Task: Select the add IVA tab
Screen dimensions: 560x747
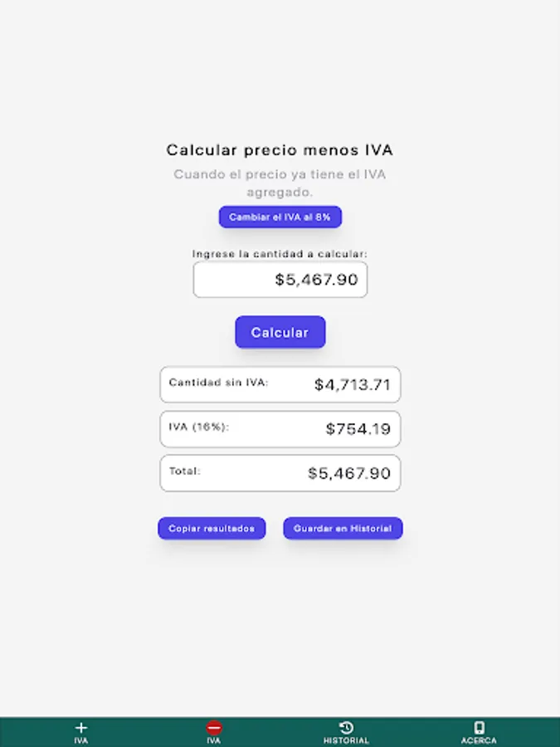Action: pyautogui.click(x=80, y=730)
